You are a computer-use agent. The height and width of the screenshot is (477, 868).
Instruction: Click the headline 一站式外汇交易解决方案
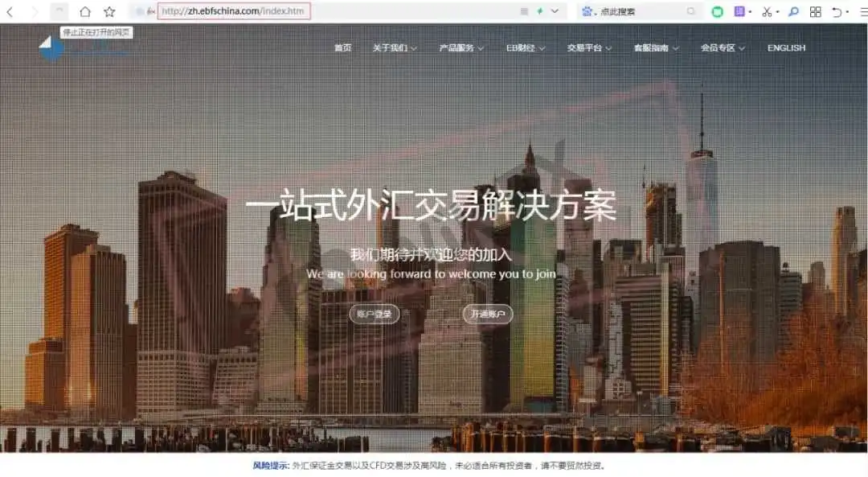pyautogui.click(x=431, y=205)
